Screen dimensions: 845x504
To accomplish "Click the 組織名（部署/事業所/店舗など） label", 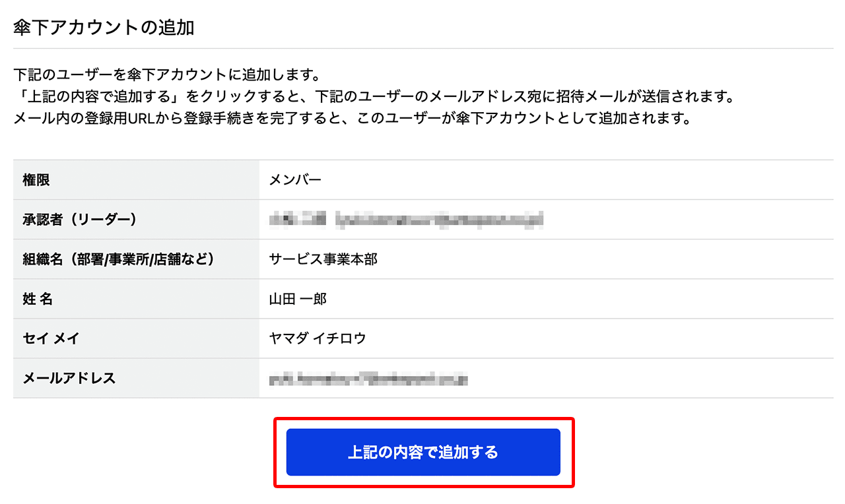I will click(119, 259).
